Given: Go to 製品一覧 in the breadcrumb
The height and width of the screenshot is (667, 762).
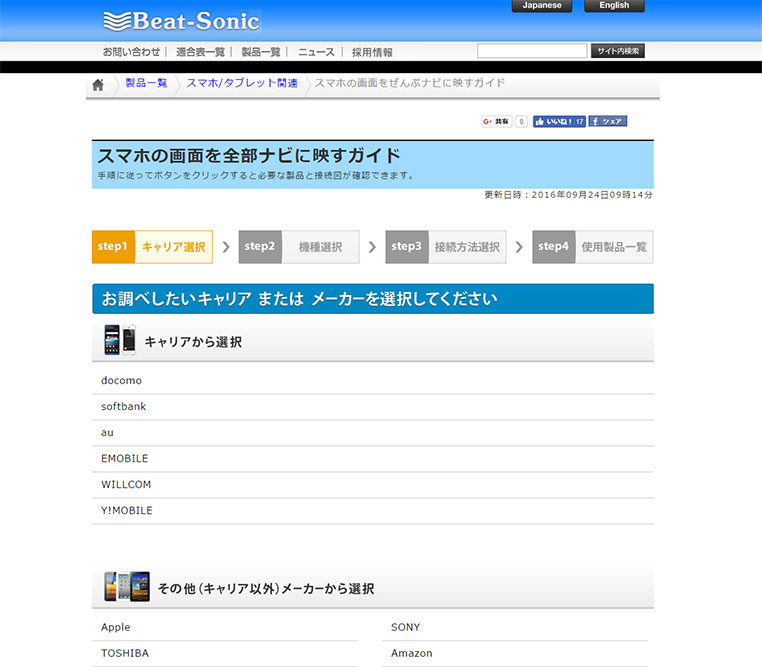Looking at the screenshot, I should pyautogui.click(x=146, y=83).
